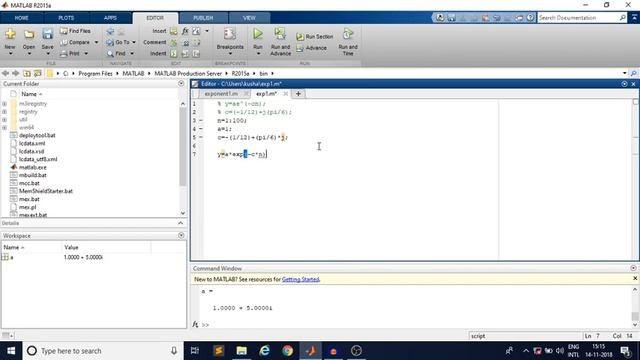Click the Search Documentation field
640x360 pixels.
[x=578, y=18]
